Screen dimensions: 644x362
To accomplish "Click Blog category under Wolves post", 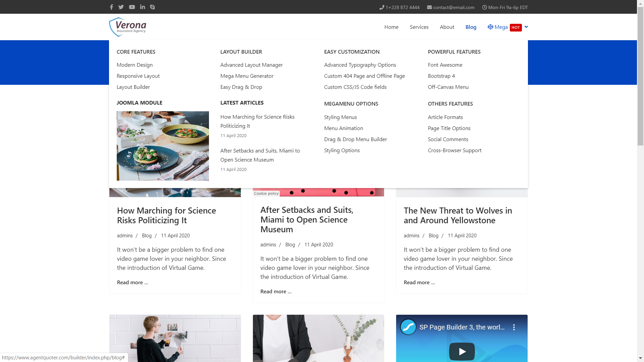I will (433, 236).
